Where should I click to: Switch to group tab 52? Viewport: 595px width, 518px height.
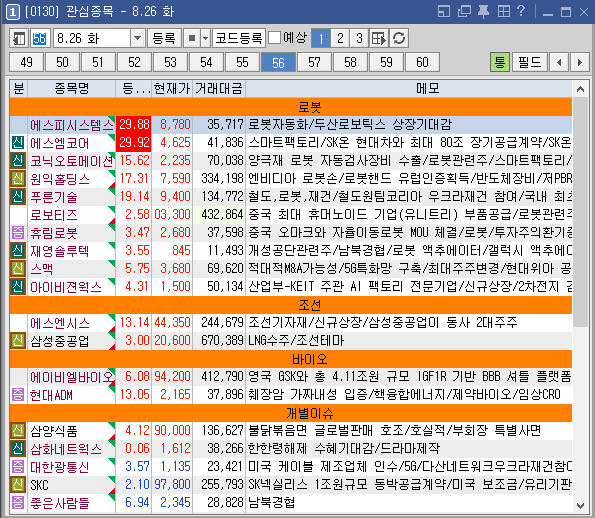(x=134, y=62)
